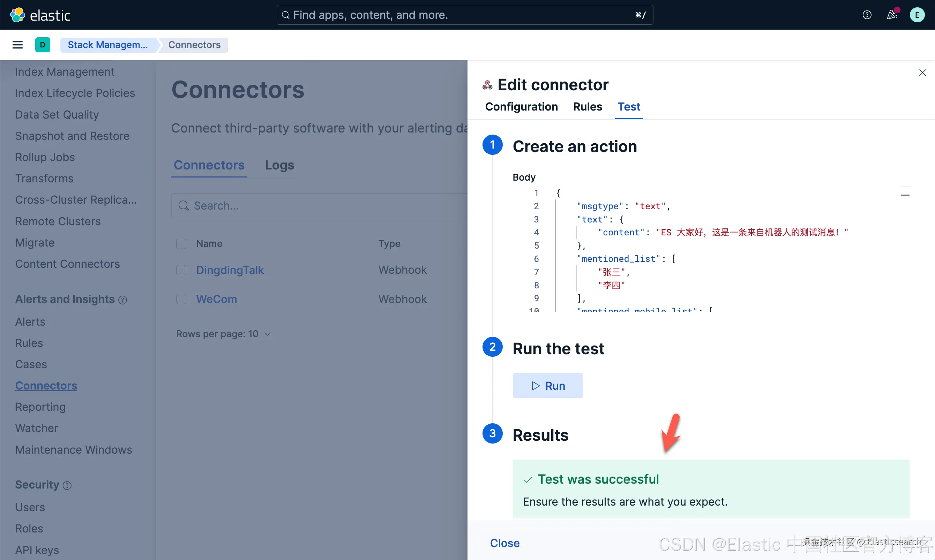Viewport: 935px width, 560px height.
Task: Click Alerts and Insights help icon
Action: [x=123, y=300]
